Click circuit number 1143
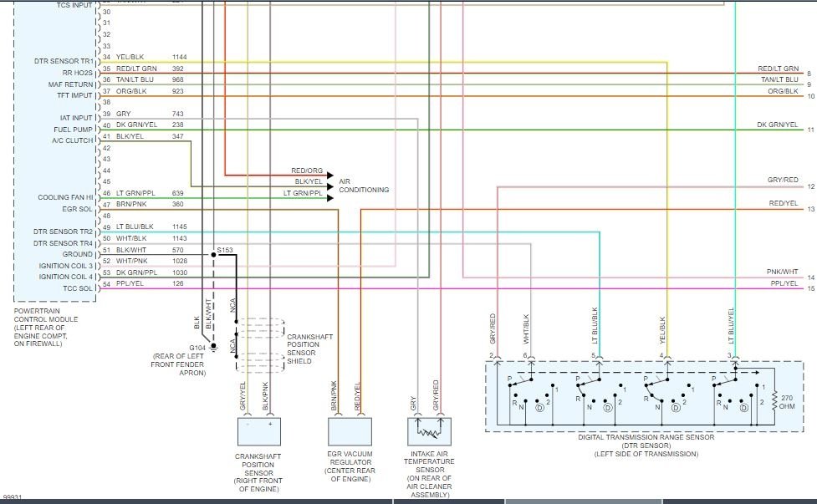 [179, 238]
